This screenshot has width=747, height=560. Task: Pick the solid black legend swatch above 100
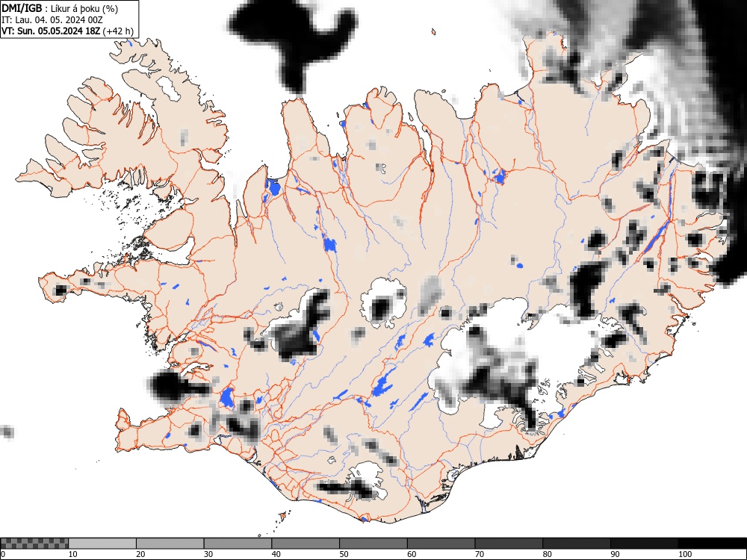pos(712,544)
